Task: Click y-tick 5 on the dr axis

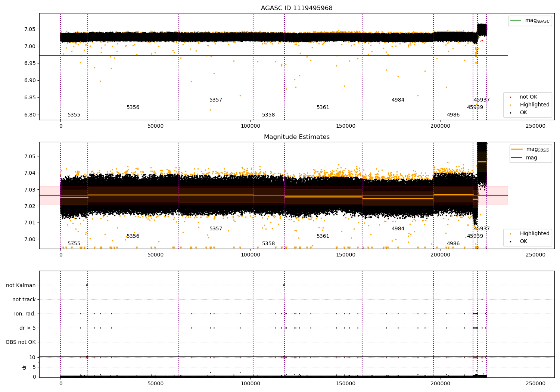Action: click(34, 367)
